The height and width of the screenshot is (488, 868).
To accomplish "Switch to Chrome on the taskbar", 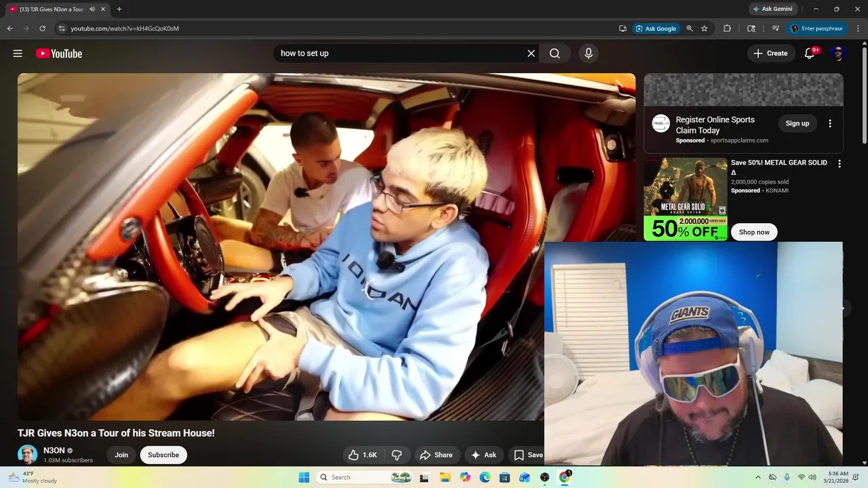I will pyautogui.click(x=564, y=477).
